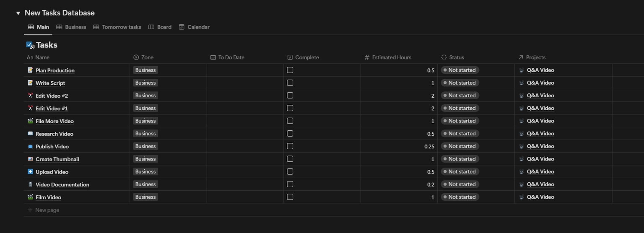Click the memo icon of Write Script
The height and width of the screenshot is (233, 644).
pyautogui.click(x=30, y=83)
